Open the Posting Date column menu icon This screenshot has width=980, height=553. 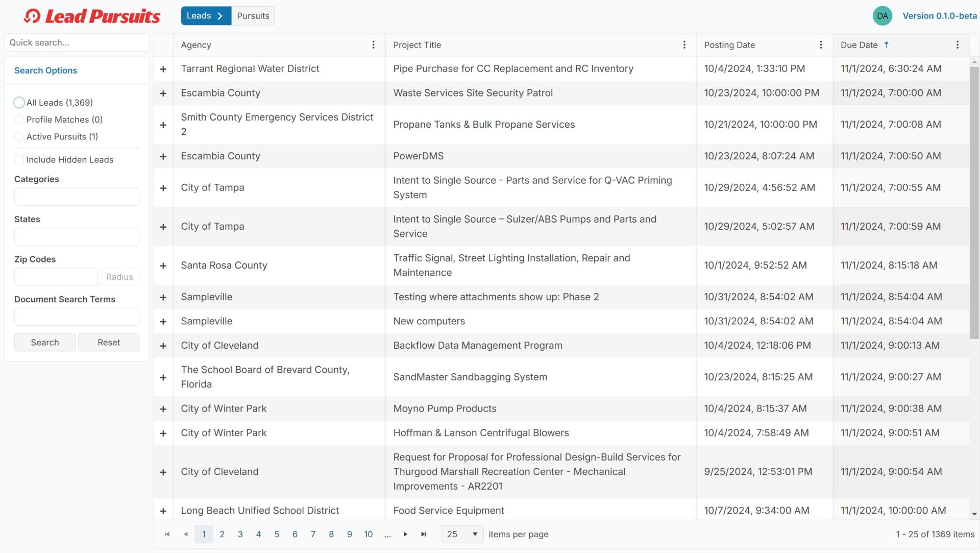pyautogui.click(x=821, y=45)
